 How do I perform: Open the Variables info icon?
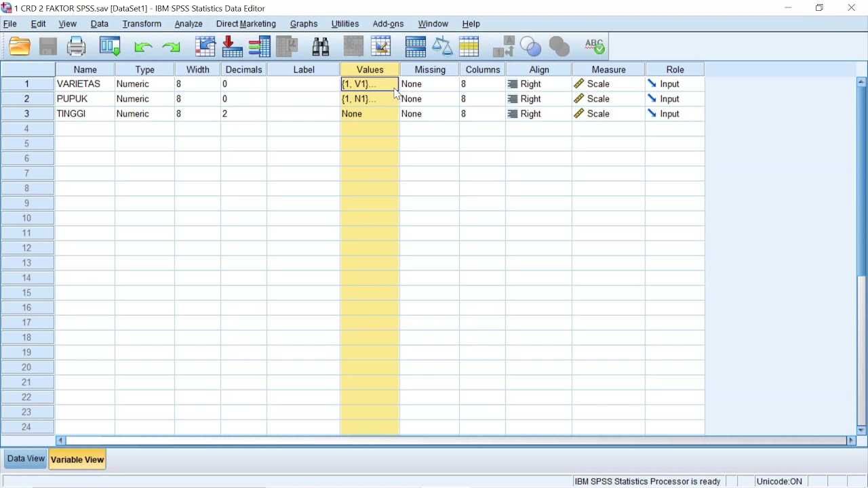click(259, 47)
